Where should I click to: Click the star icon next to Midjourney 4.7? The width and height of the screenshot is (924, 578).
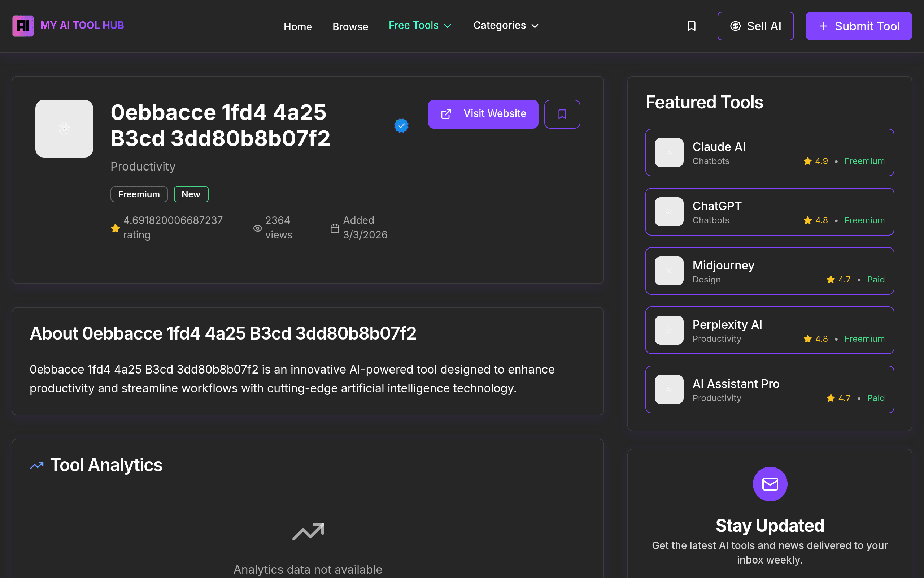coord(831,280)
